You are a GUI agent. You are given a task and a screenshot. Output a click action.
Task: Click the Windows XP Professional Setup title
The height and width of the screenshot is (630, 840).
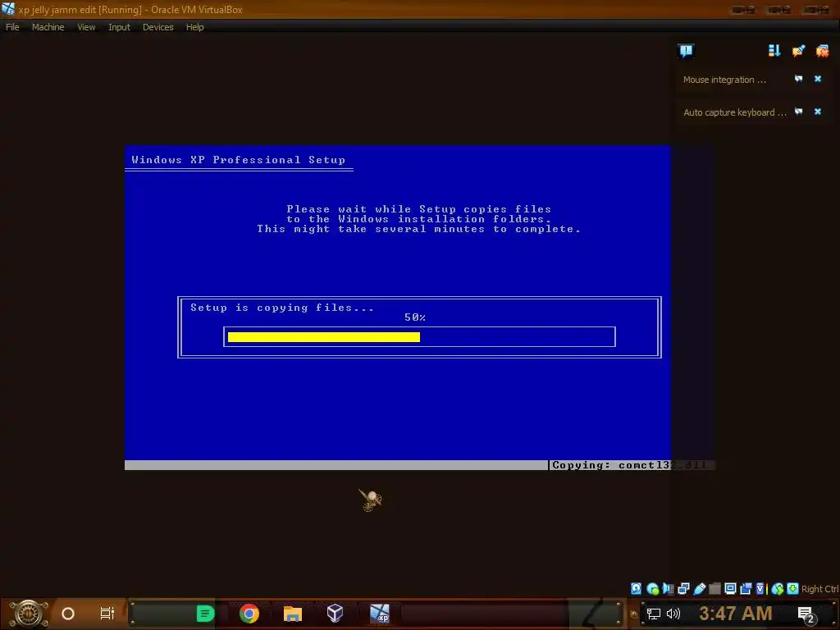coord(239,160)
